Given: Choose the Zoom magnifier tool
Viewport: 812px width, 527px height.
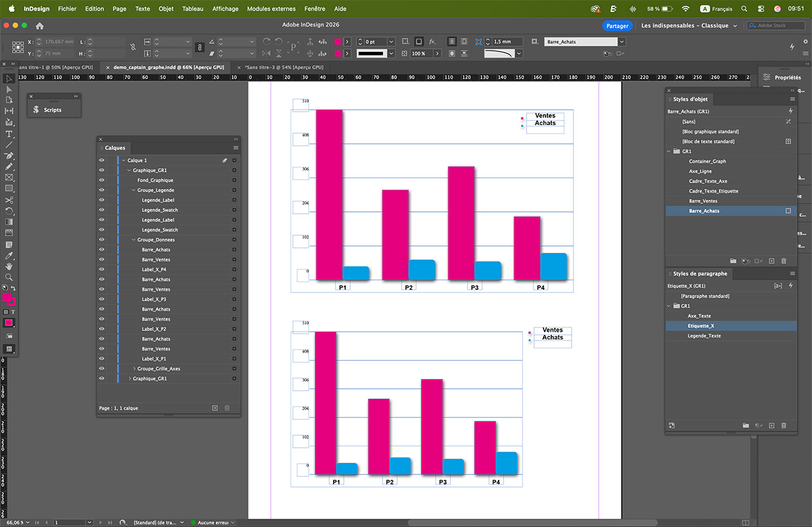Looking at the screenshot, I should 9,277.
